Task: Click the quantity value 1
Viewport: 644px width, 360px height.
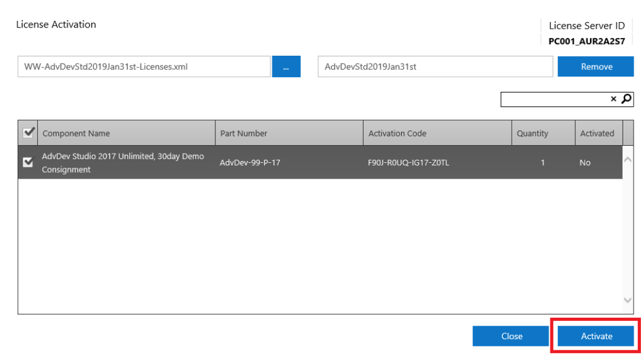Action: [542, 163]
